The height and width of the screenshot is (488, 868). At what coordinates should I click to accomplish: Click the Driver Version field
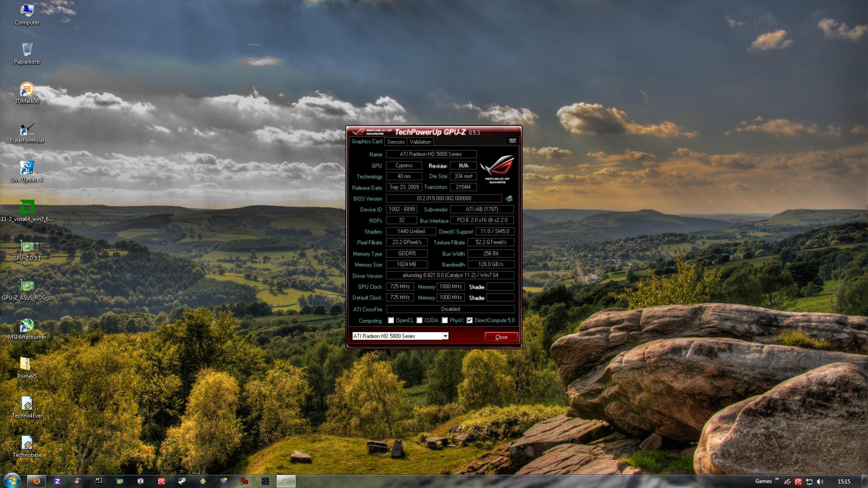pos(450,275)
